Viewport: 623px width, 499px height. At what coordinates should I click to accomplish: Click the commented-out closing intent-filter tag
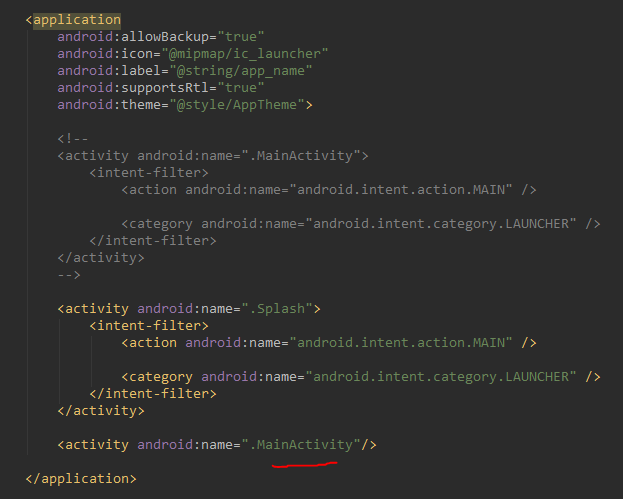tap(153, 241)
